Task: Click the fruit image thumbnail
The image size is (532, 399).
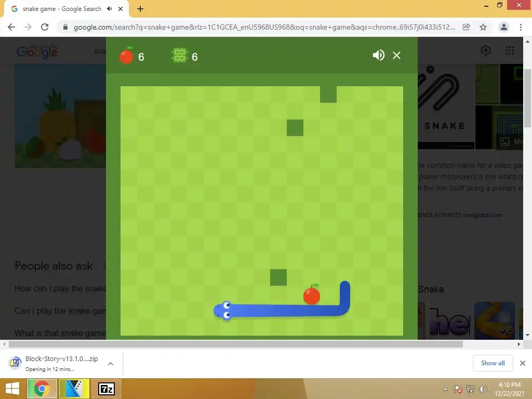Action: click(60, 116)
